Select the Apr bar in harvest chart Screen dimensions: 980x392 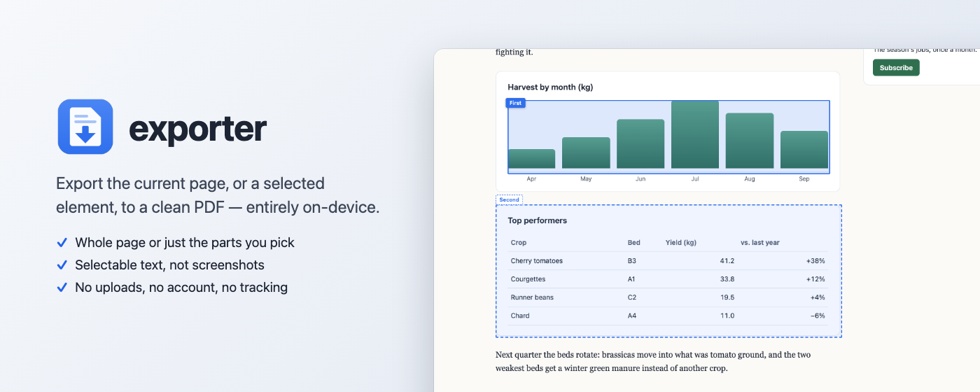point(531,159)
